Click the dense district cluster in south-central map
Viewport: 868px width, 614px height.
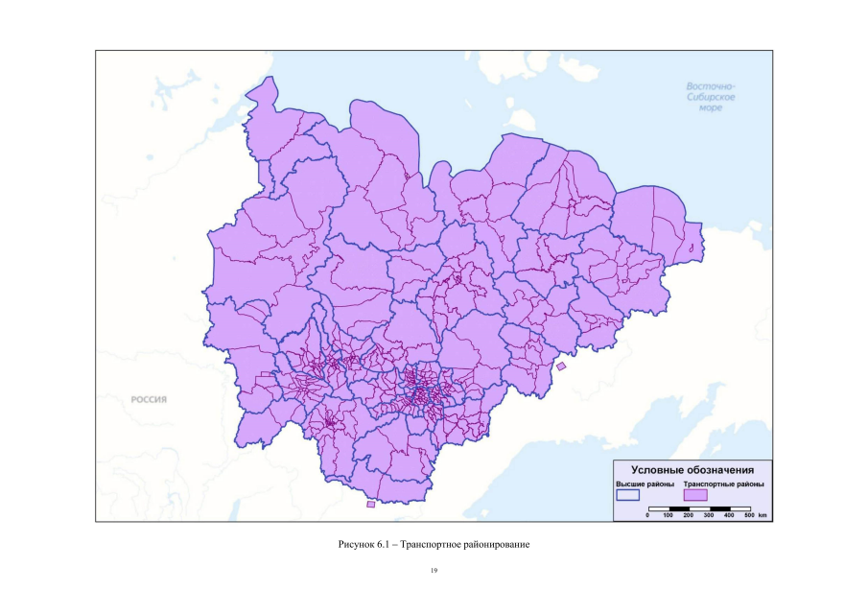[x=422, y=389]
